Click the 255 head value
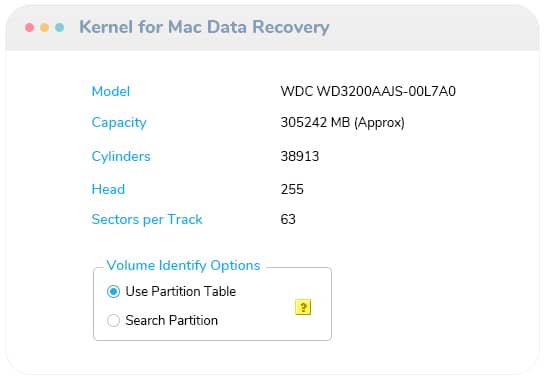Viewport: 545px width, 380px height. pyautogui.click(x=292, y=189)
